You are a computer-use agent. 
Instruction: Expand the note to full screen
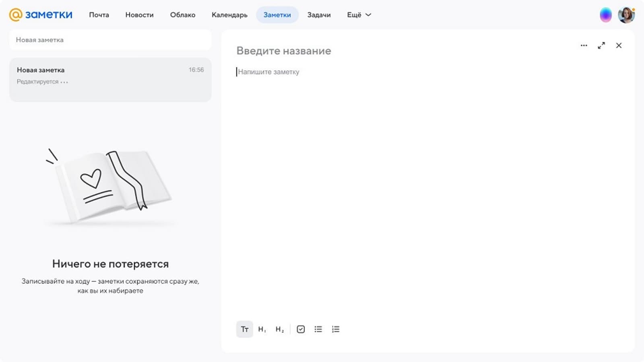[x=601, y=45]
